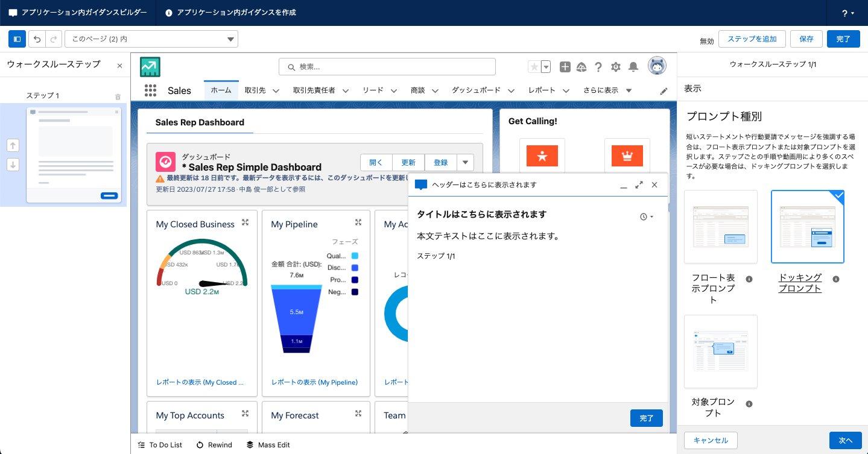Click 次へ to continue
868x454 pixels.
pyautogui.click(x=846, y=440)
